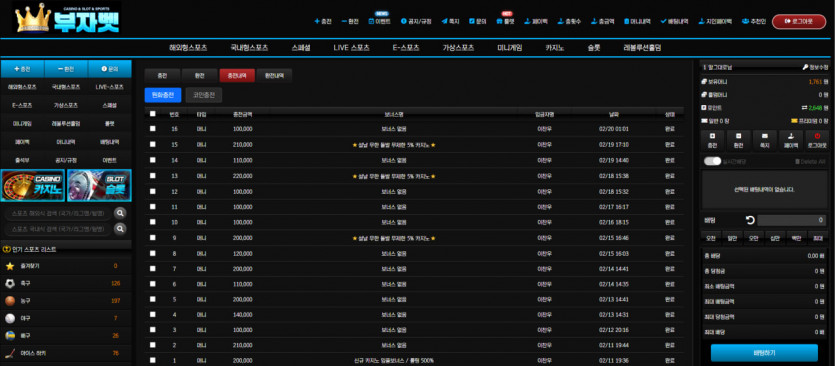This screenshot has height=366, width=835.
Task: Open the CASINO 카지노 banner thumbnail
Action: tap(33, 185)
